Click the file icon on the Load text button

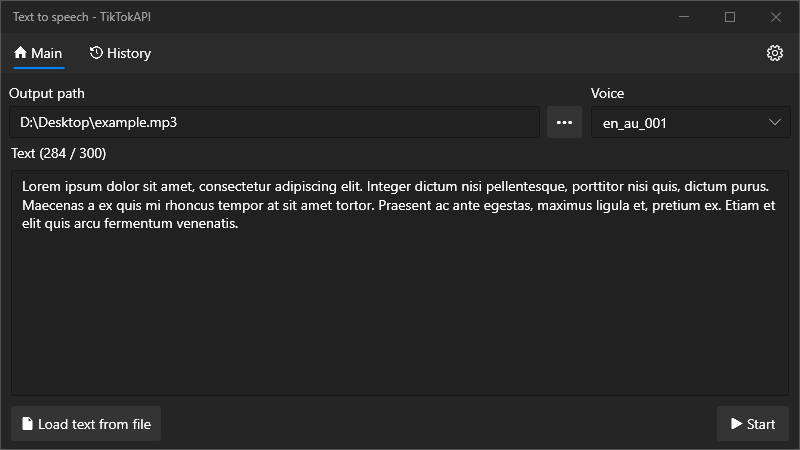pyautogui.click(x=27, y=424)
